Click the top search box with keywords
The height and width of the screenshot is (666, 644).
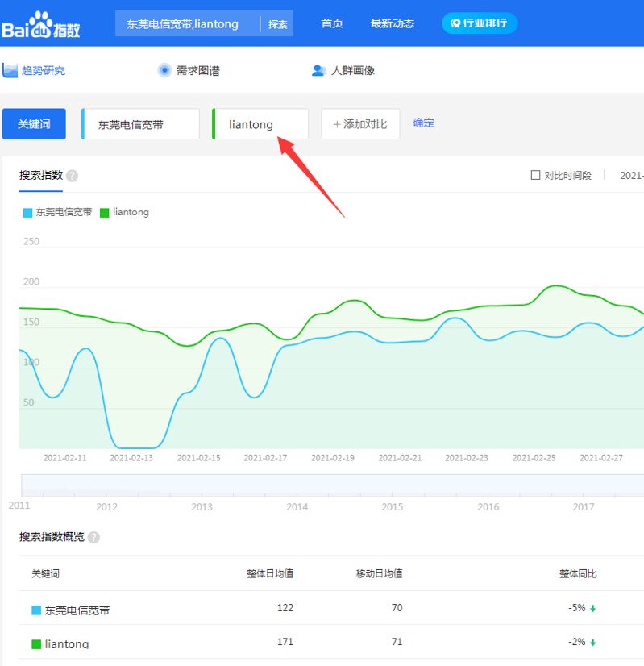point(189,24)
